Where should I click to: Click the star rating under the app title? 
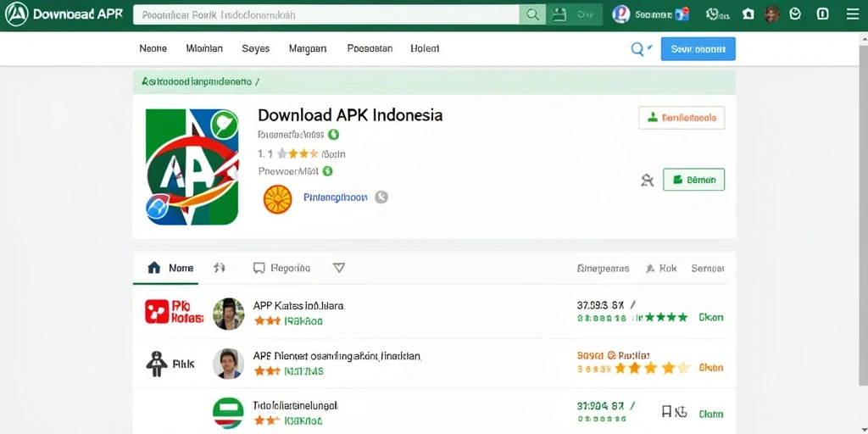pyautogui.click(x=298, y=154)
